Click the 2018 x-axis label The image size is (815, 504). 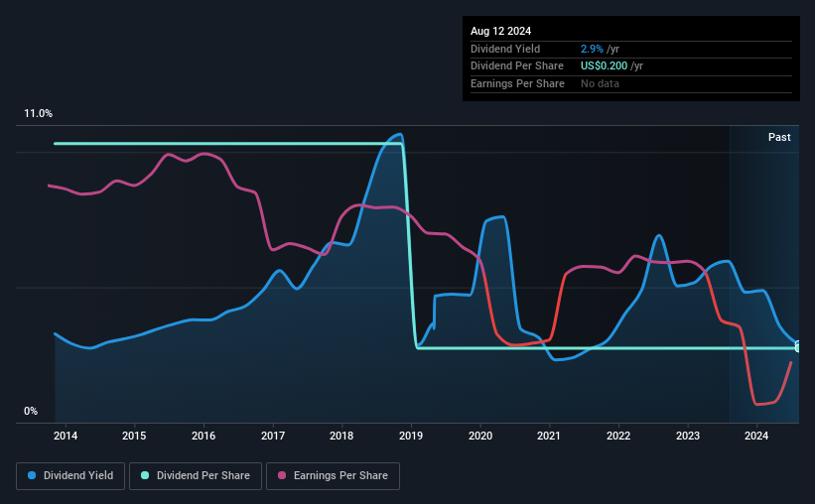point(341,436)
